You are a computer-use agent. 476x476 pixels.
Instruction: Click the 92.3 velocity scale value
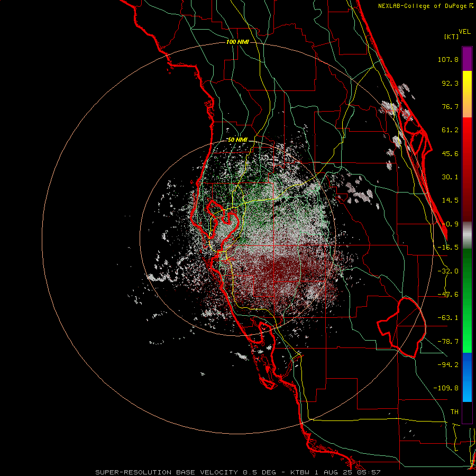point(450,83)
